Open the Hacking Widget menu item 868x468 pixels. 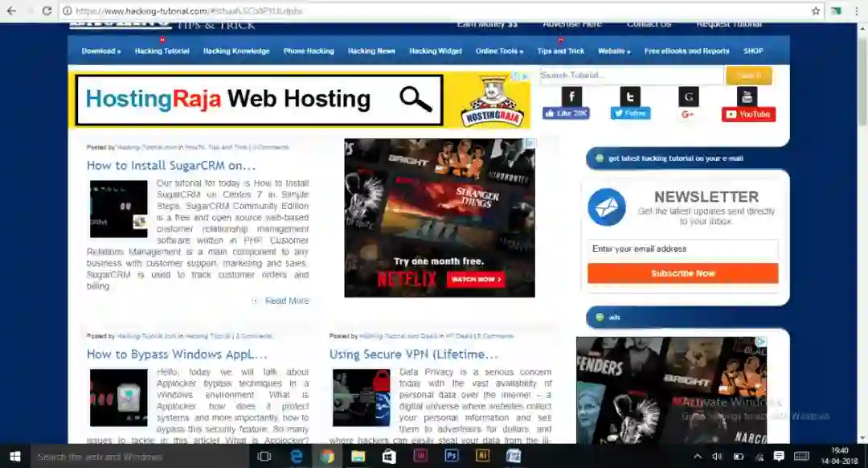tap(436, 51)
